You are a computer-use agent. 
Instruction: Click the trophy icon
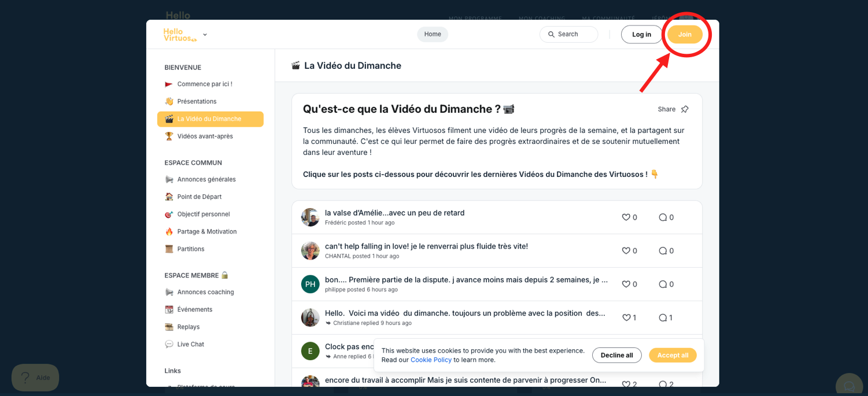point(169,136)
